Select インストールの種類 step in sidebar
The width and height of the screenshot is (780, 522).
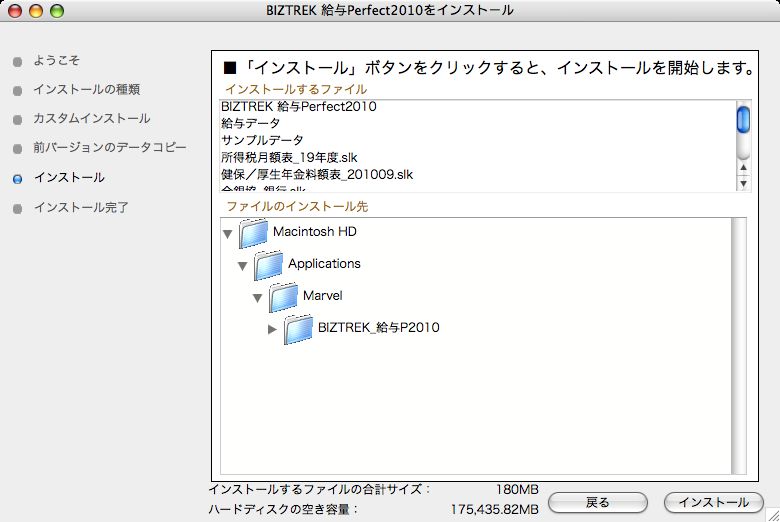[x=86, y=90]
